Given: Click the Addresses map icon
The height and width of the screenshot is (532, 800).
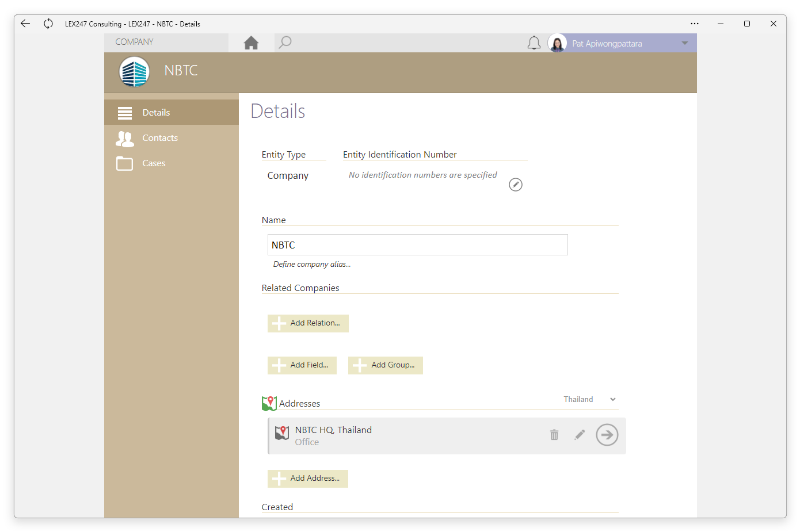Looking at the screenshot, I should click(x=269, y=403).
